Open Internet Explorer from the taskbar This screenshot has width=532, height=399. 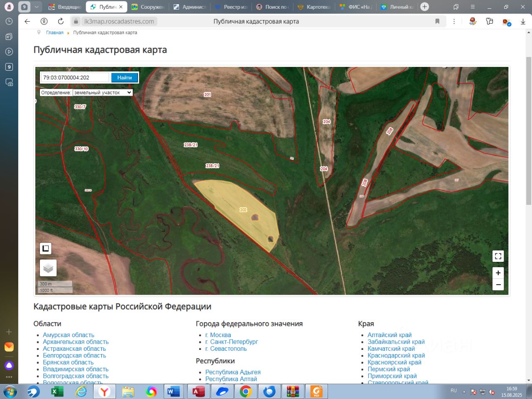click(x=81, y=392)
